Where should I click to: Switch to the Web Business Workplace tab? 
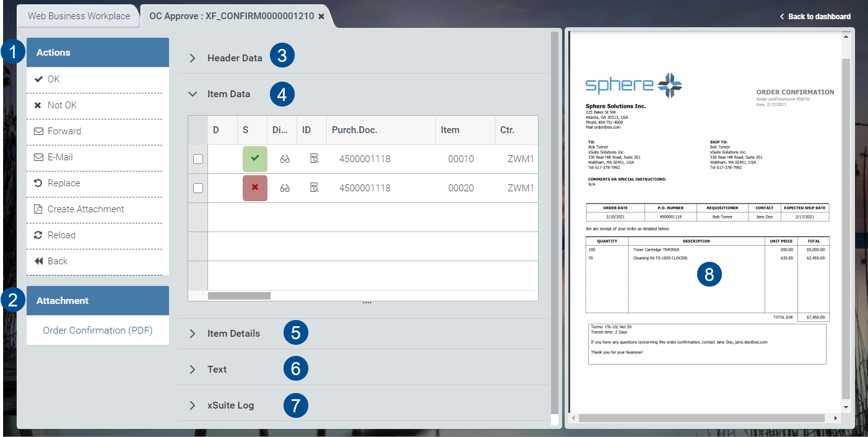(78, 16)
